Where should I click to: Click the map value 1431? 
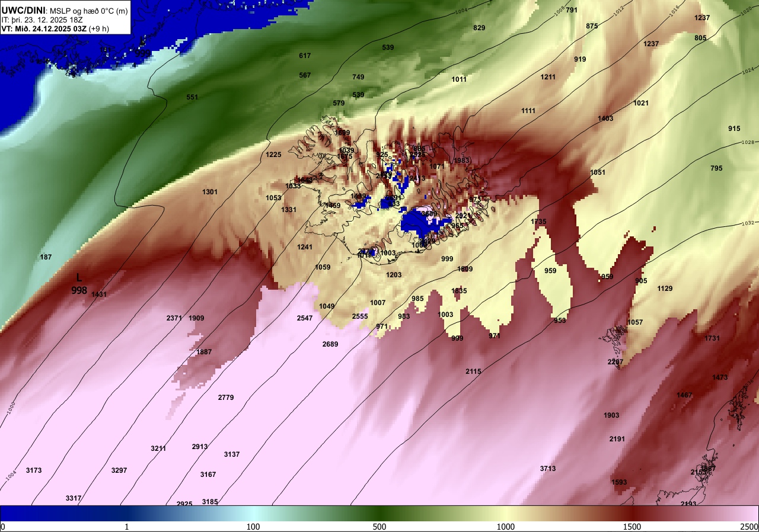(99, 294)
